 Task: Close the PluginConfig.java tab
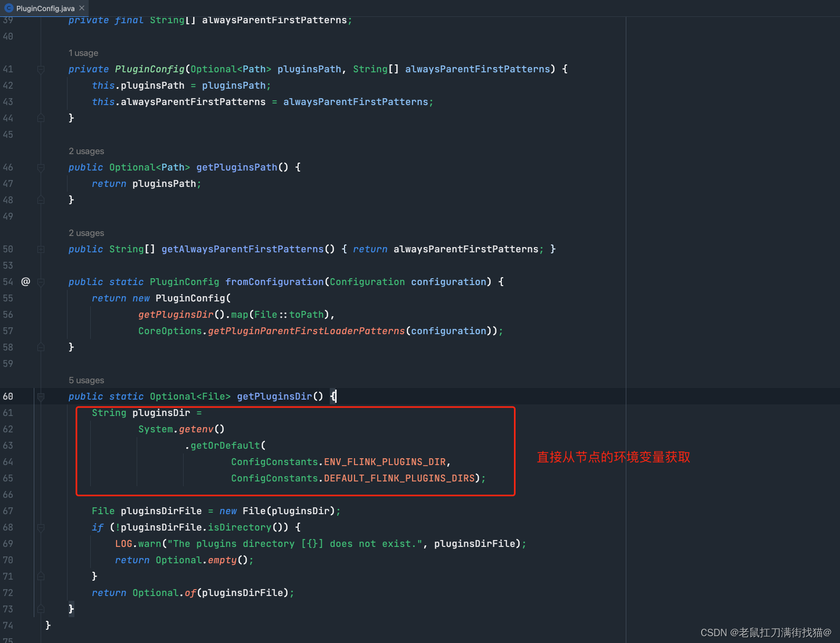[x=82, y=8]
